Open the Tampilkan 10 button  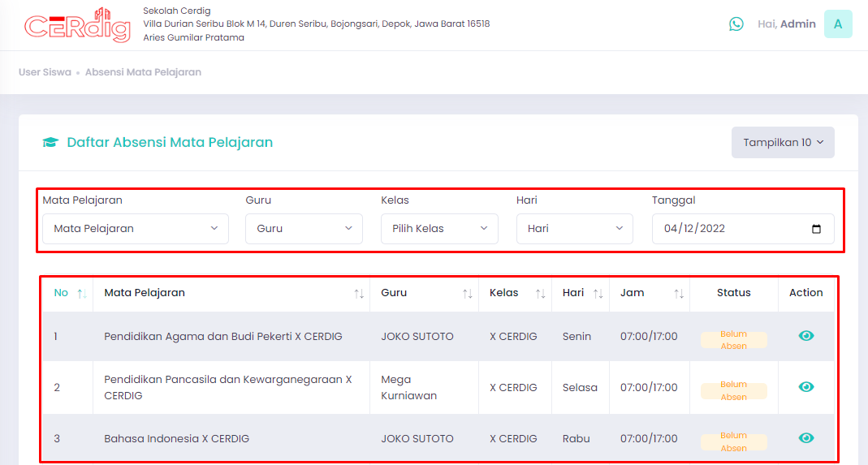tap(783, 142)
